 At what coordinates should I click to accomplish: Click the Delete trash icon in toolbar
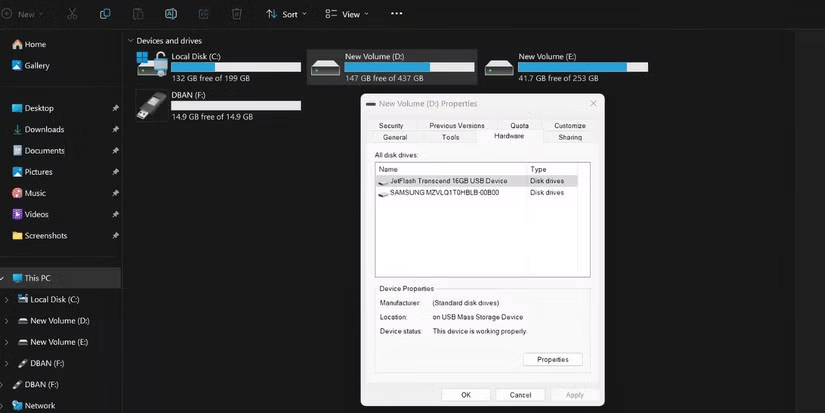pyautogui.click(x=236, y=14)
